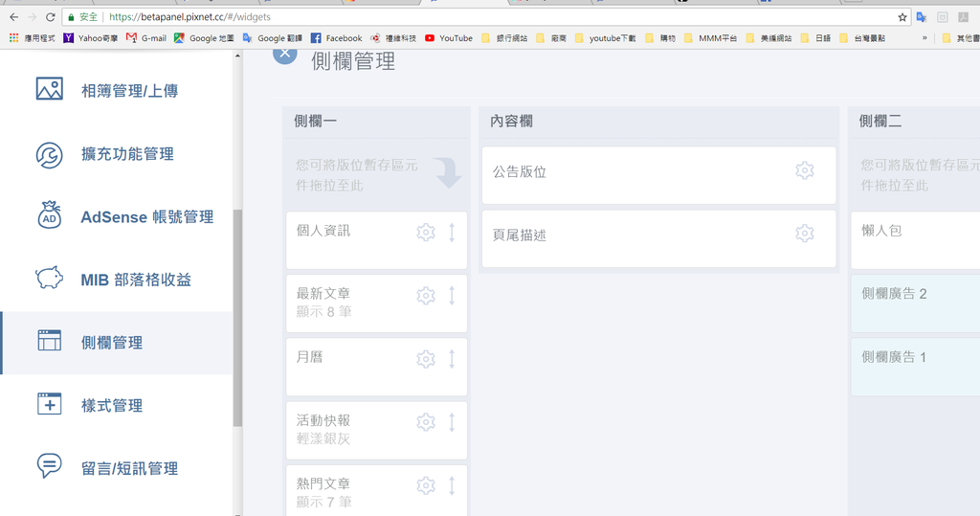Click move arrows on 個人資訊 widget
Screen dimensions: 980x516
[x=452, y=233]
